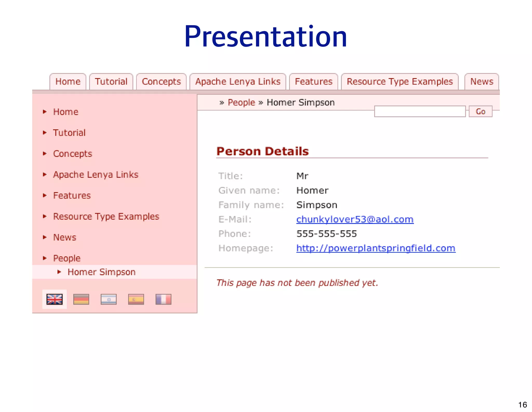Switch language to English flag icon
Screen dimensions: 532x412
click(55, 299)
